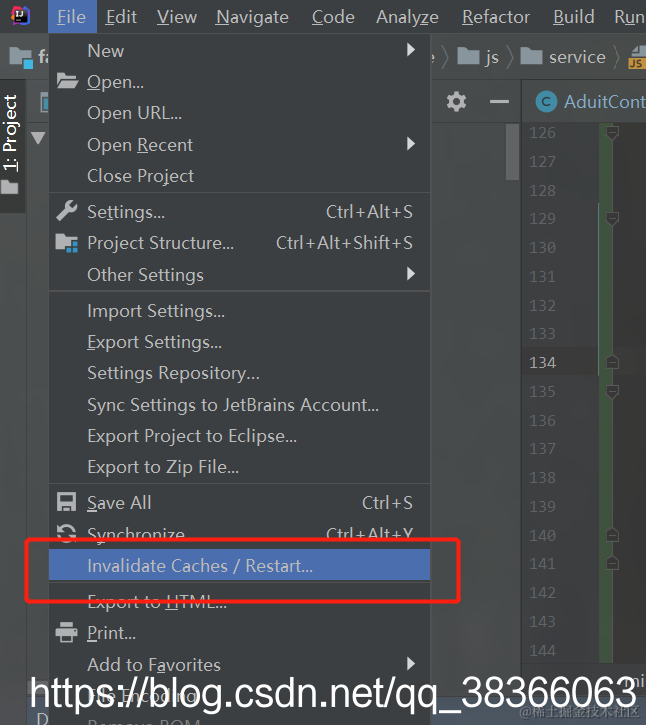This screenshot has height=725, width=646.
Task: Click line number 134 in gutter
Action: pyautogui.click(x=542, y=362)
